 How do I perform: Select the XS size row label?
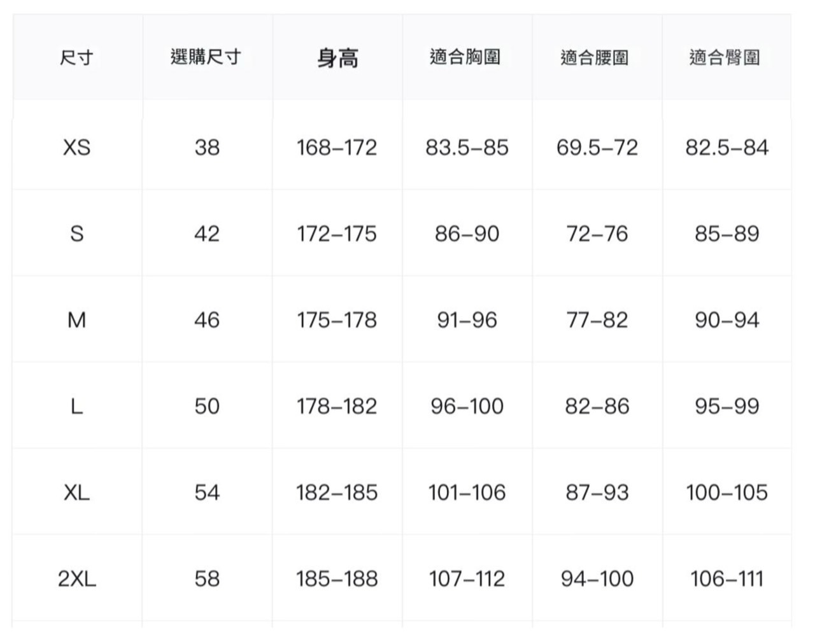point(76,148)
